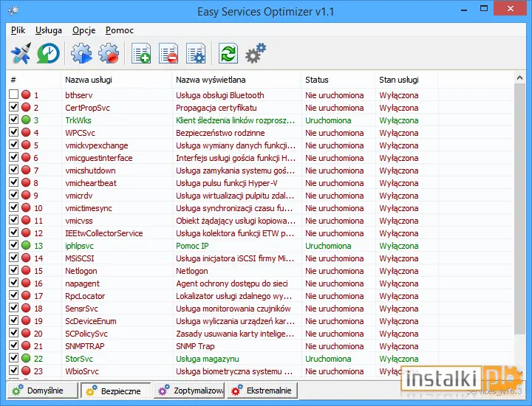The height and width of the screenshot is (406, 532).
Task: Click the green clock restore icon
Action: coord(48,53)
